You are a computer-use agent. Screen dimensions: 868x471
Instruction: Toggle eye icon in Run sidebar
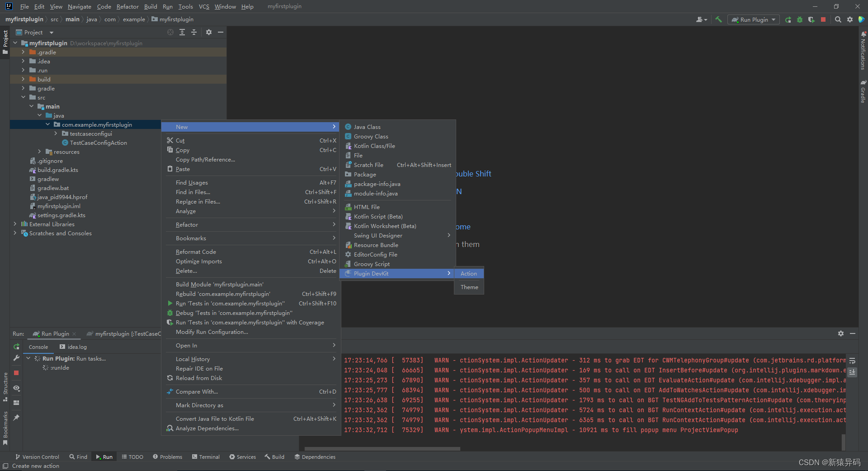16,388
